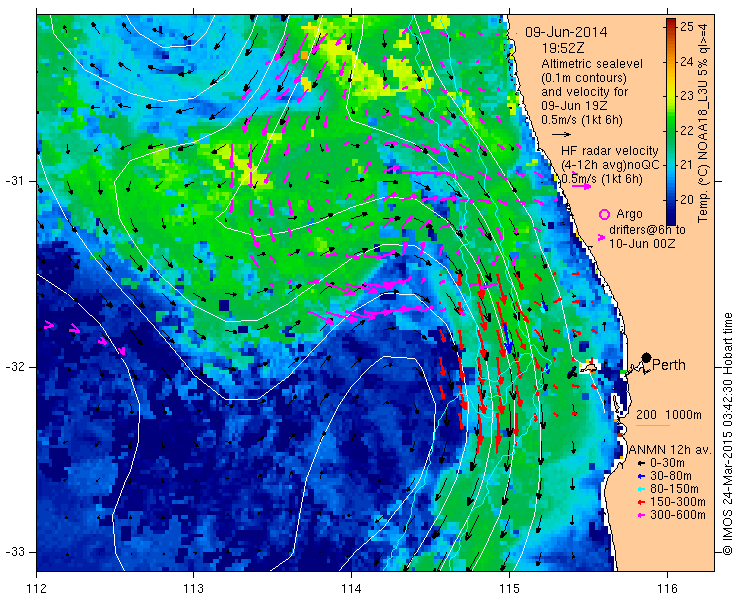740x600 pixels.
Task: Click the '200 1000m' bathymetry legend label
Action: click(x=669, y=415)
